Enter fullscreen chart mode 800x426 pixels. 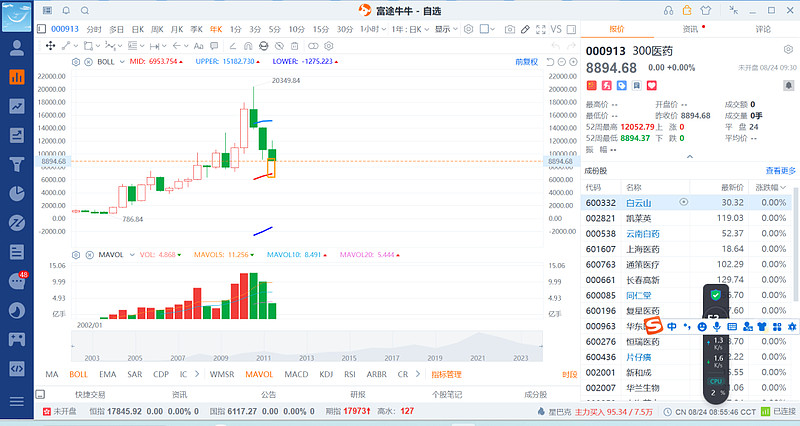pos(541,30)
